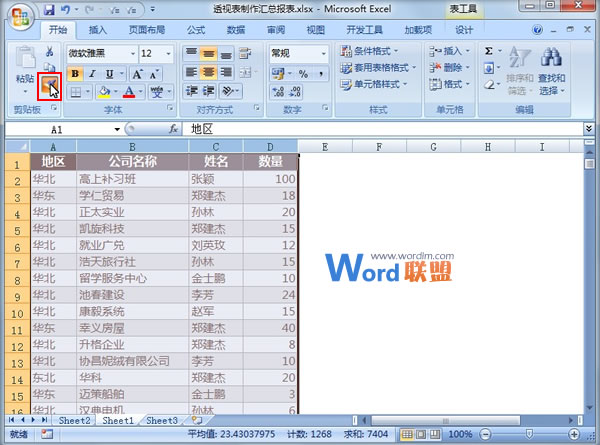Align text right
The height and width of the screenshot is (445, 600).
click(x=226, y=72)
